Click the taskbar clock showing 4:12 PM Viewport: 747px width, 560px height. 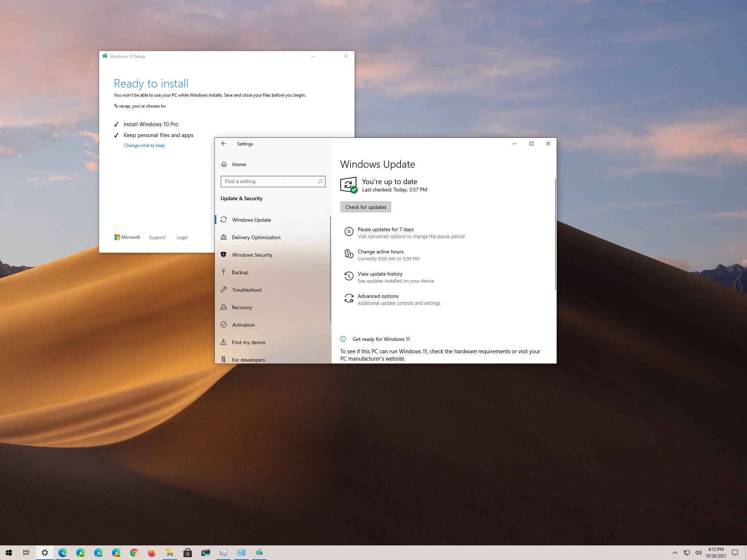[716, 553]
